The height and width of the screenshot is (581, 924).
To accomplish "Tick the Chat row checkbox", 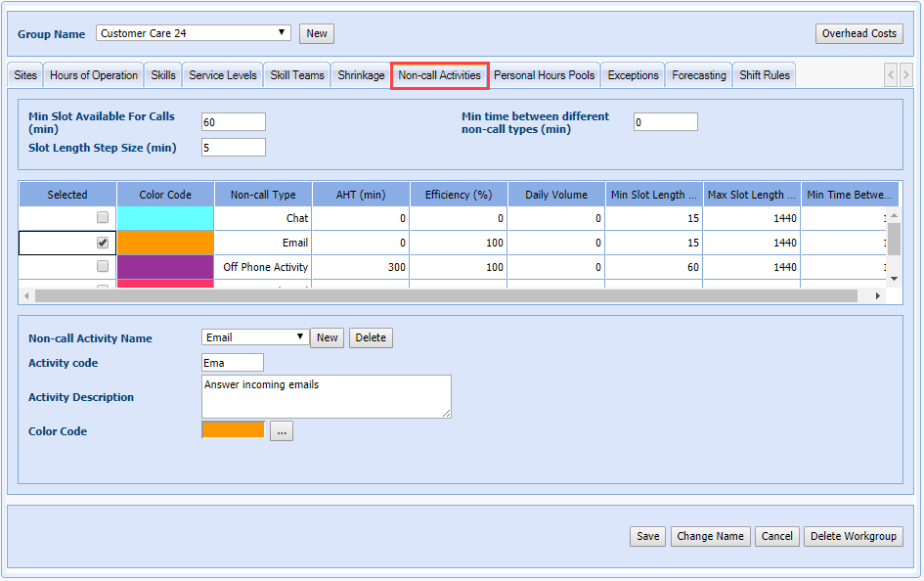I will [103, 218].
